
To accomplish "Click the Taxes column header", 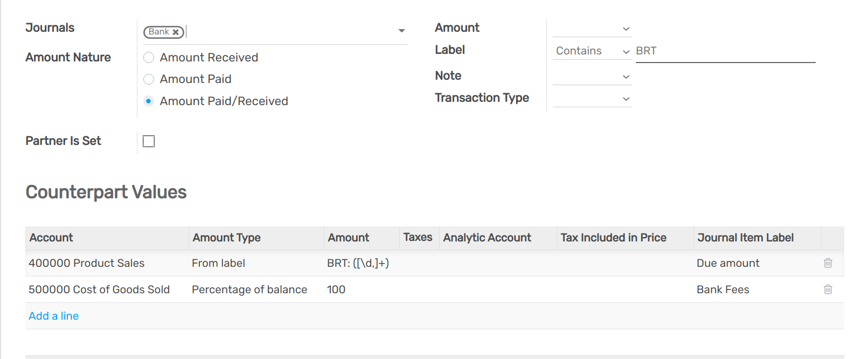I will tap(419, 238).
